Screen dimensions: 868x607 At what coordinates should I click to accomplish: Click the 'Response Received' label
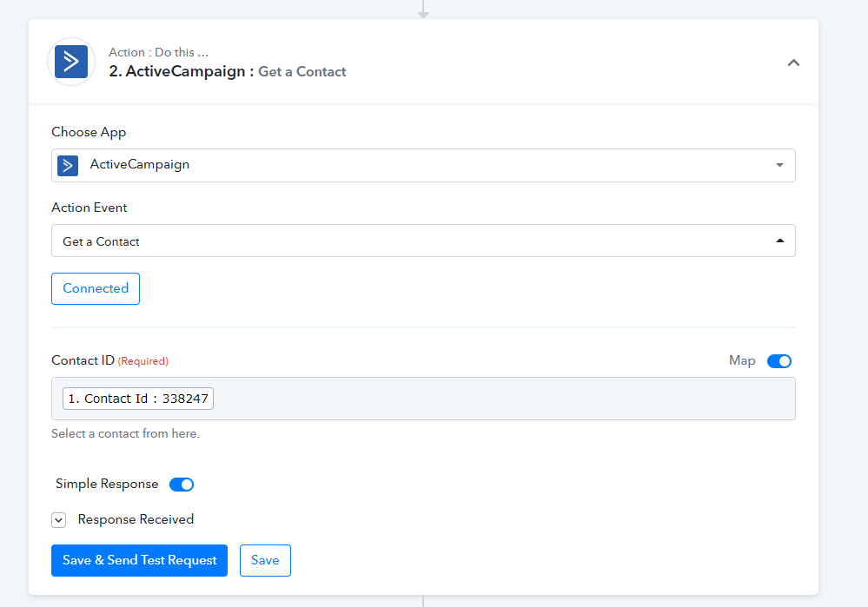click(136, 519)
